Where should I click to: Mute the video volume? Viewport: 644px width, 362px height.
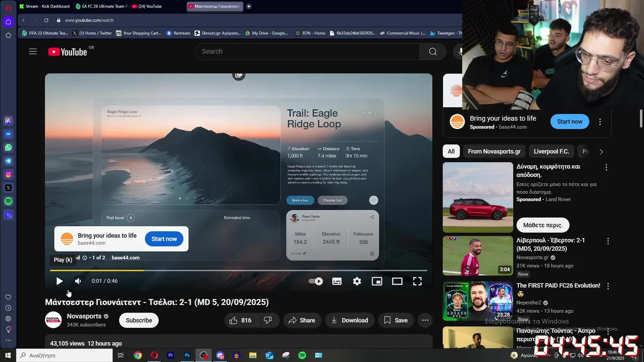pyautogui.click(x=78, y=281)
